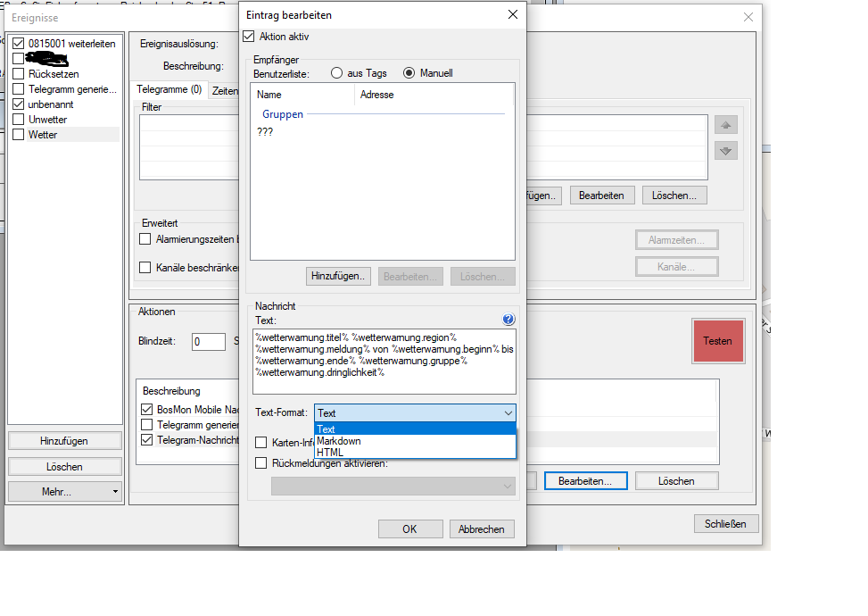Click the move-down arrow beside filter list
868x616 pixels.
click(726, 151)
